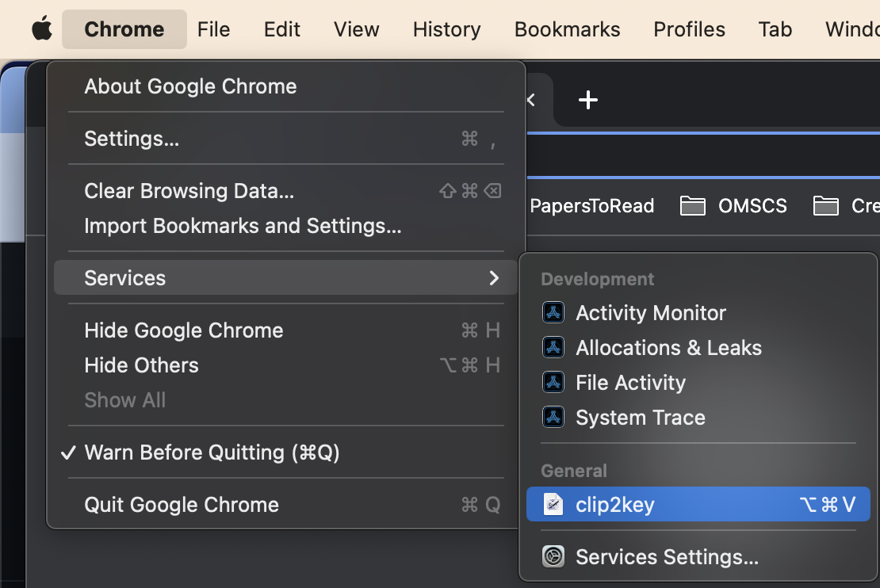Select Quit Google Chrome
The width and height of the screenshot is (880, 588).
click(182, 505)
